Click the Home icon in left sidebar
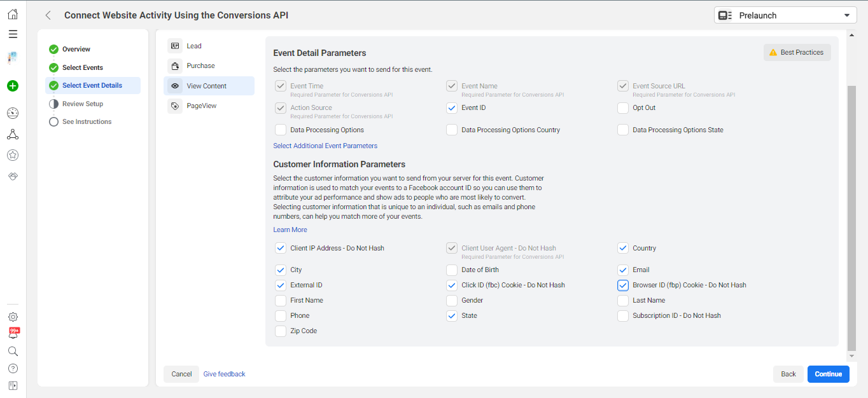Viewport: 868px width, 398px height. point(13,14)
